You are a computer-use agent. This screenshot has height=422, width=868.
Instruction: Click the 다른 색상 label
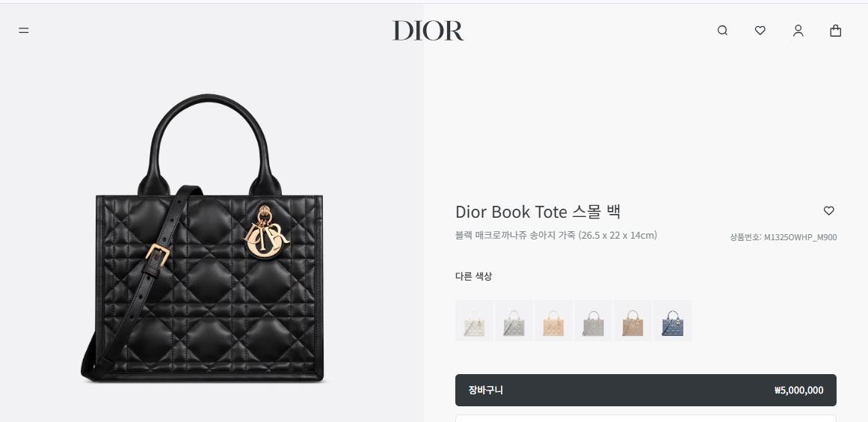[x=473, y=276]
